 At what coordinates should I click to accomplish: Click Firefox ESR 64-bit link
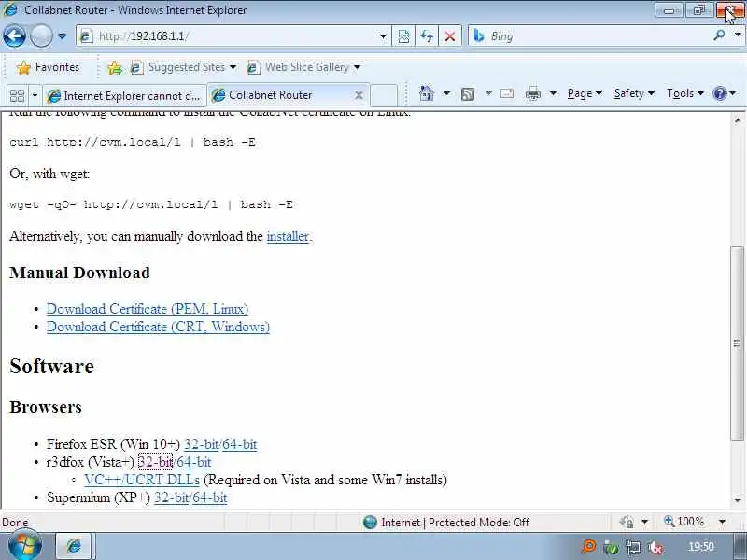point(239,444)
